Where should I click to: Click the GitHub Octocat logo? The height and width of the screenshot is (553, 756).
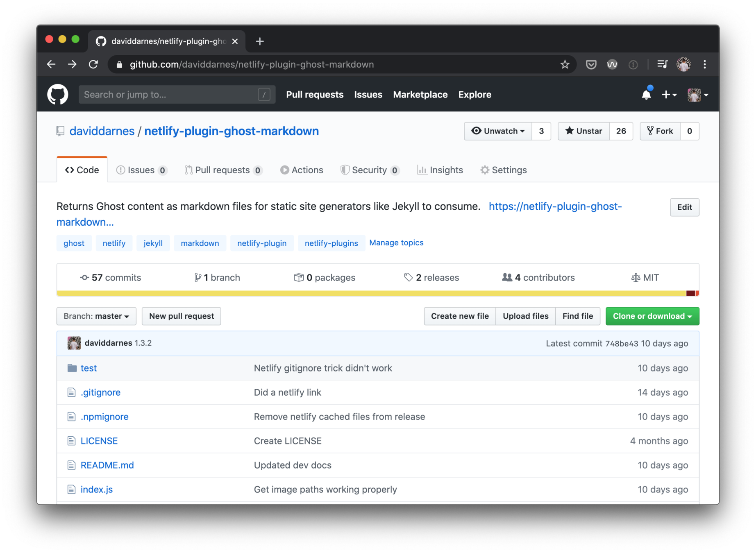(x=57, y=95)
